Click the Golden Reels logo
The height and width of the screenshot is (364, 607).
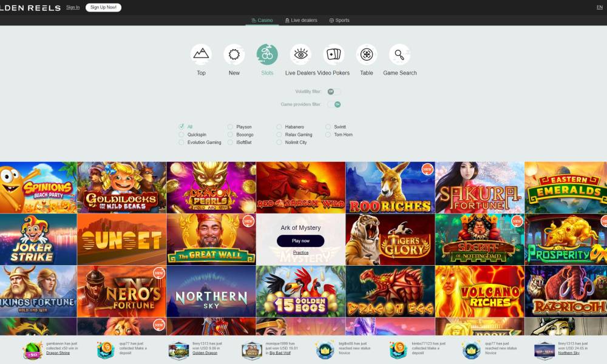point(30,8)
